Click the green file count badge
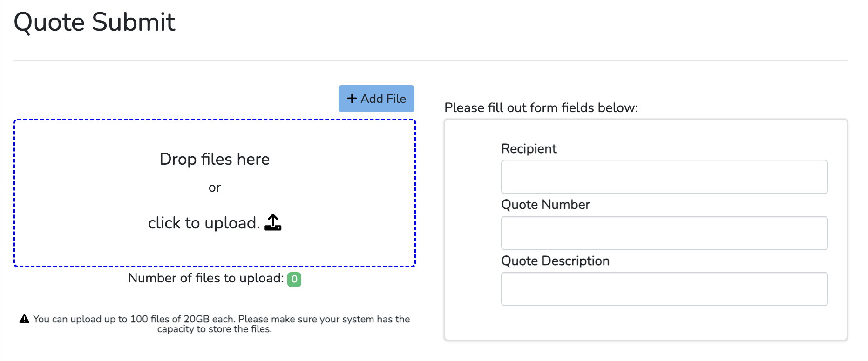The image size is (868, 361). point(294,279)
